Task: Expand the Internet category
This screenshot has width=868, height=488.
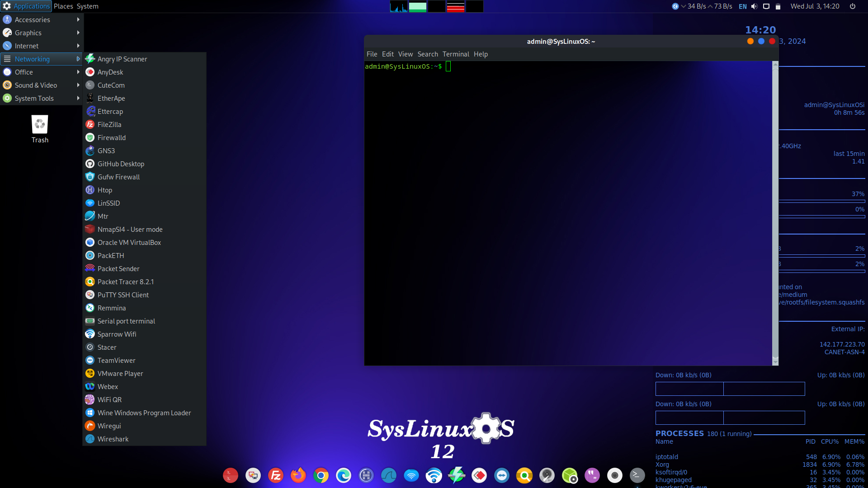Action: click(41, 46)
